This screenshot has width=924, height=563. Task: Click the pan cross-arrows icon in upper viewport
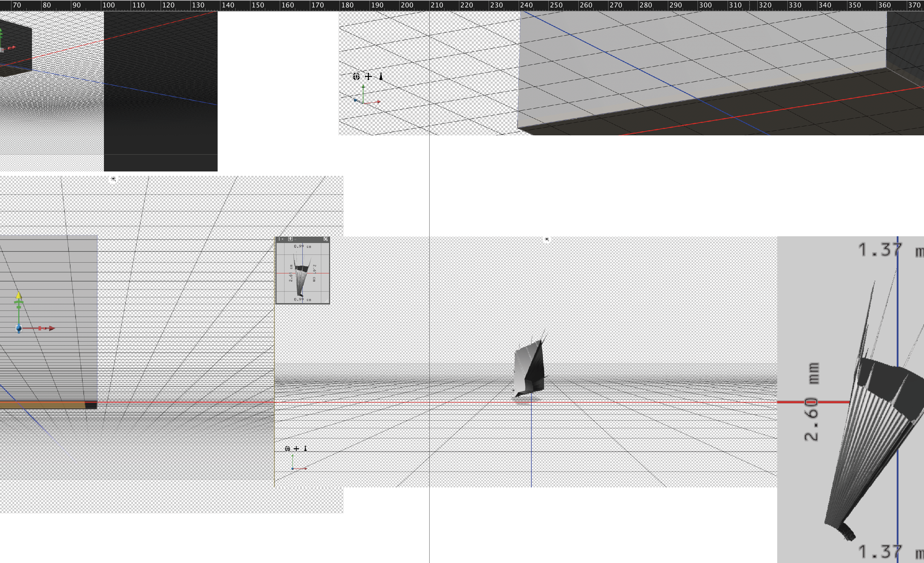368,77
